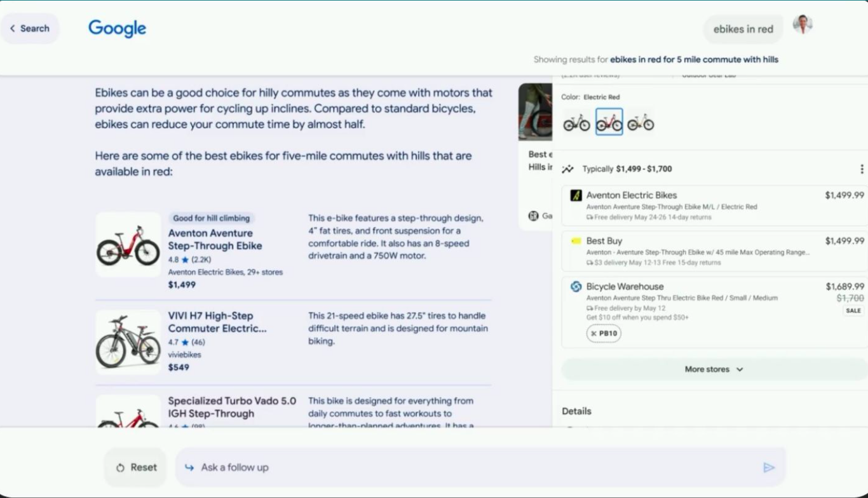Click the send arrow icon

point(769,468)
